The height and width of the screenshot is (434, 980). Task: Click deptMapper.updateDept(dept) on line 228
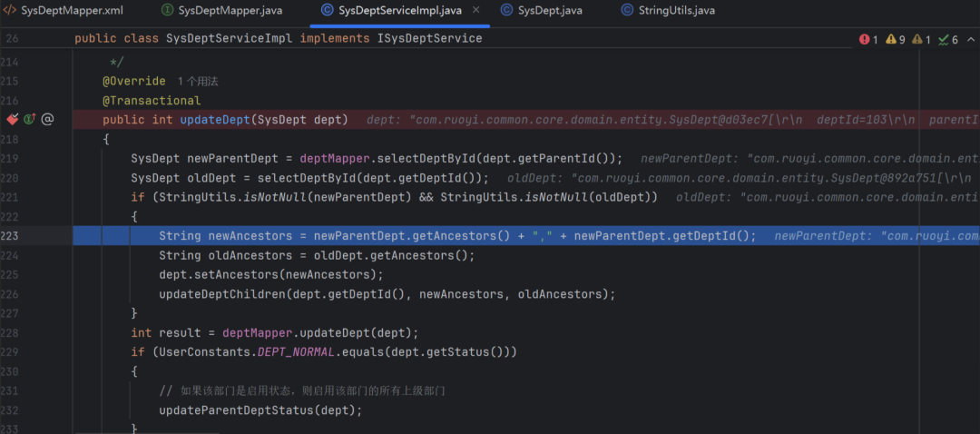point(317,332)
